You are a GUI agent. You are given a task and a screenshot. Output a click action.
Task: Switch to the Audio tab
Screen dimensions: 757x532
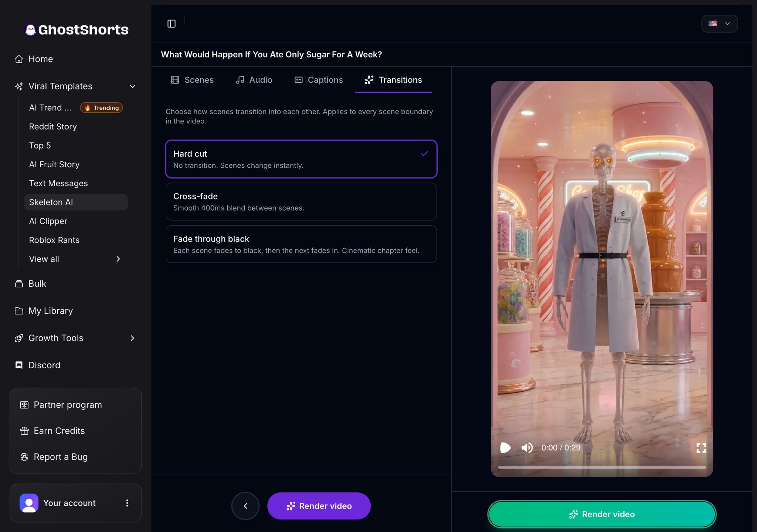(254, 80)
